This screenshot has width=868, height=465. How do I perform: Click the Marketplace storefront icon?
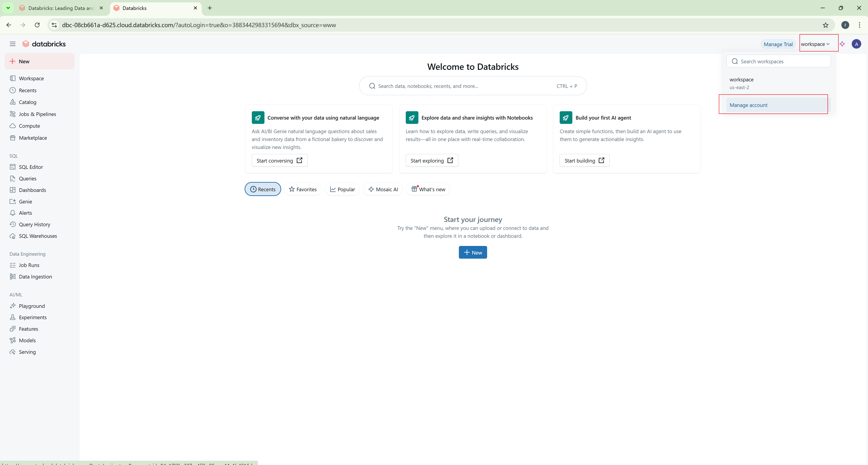(x=13, y=138)
